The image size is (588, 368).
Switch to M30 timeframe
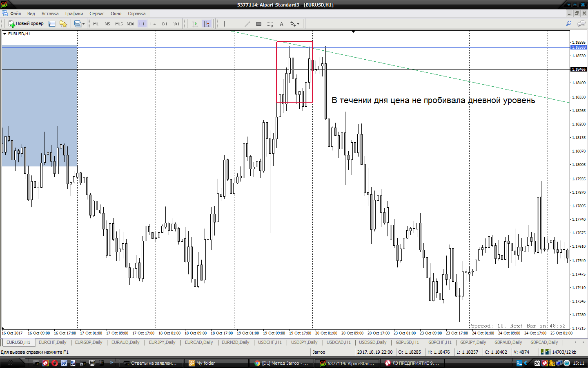point(130,24)
